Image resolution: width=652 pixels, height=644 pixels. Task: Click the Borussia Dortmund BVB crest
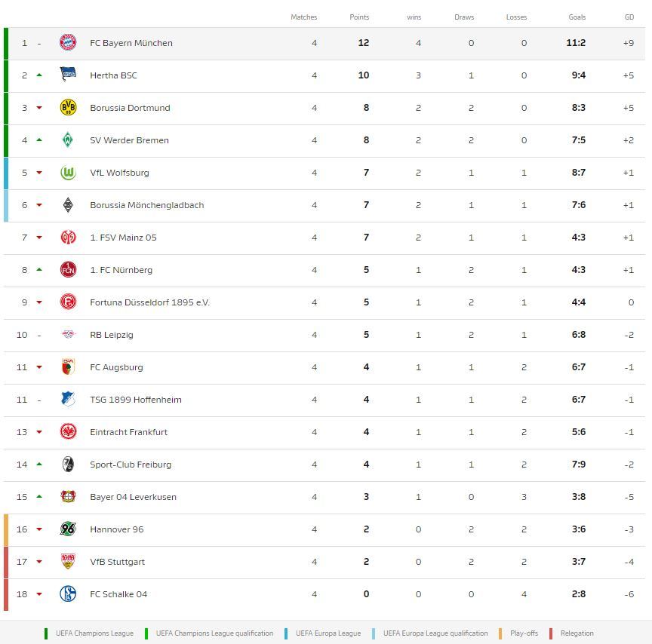coord(68,108)
